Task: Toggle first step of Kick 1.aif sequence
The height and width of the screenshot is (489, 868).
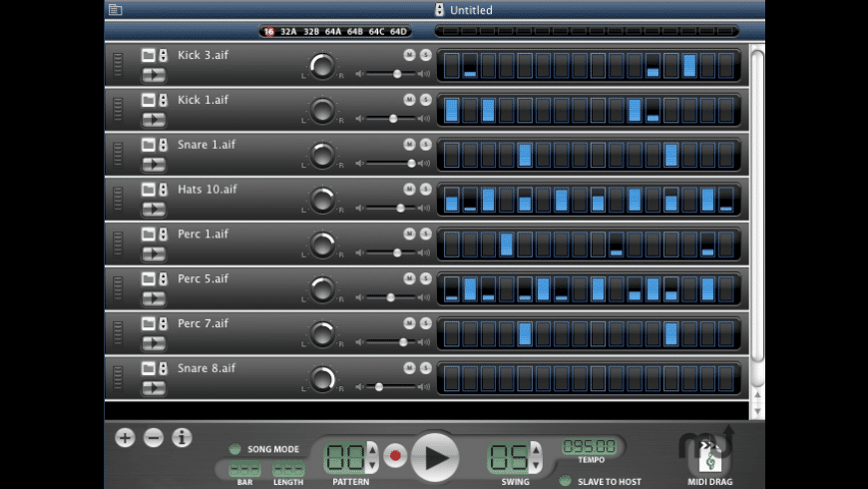Action: click(452, 110)
